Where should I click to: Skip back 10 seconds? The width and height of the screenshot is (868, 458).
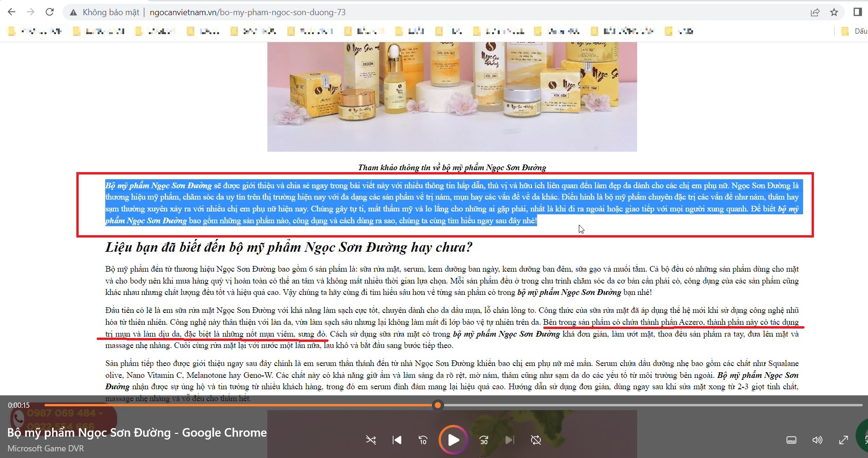(x=423, y=440)
